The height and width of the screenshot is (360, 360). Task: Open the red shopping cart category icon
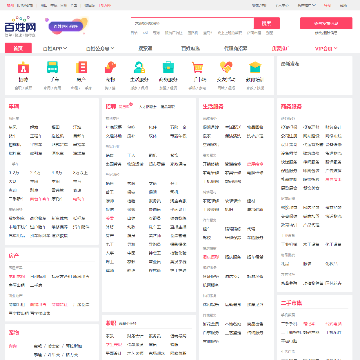click(x=197, y=67)
